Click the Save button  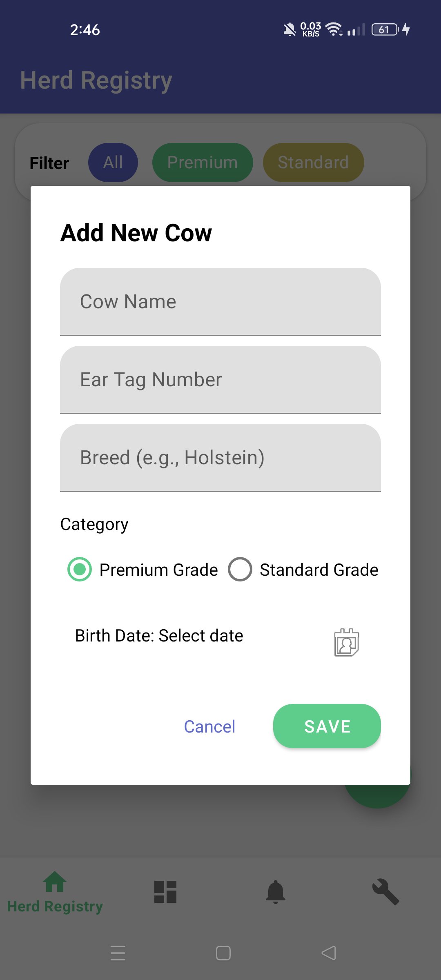pyautogui.click(x=327, y=726)
